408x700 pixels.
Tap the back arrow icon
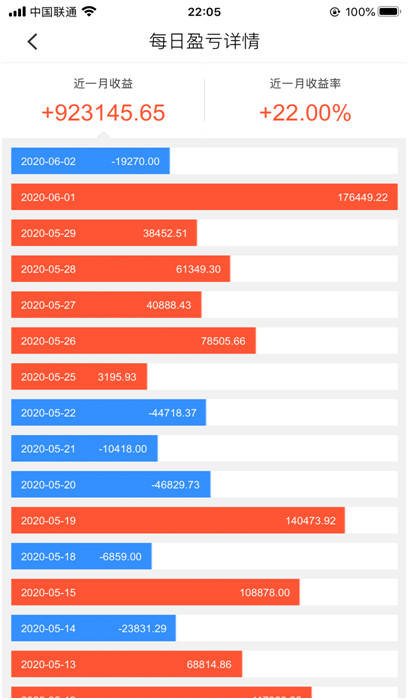[32, 42]
